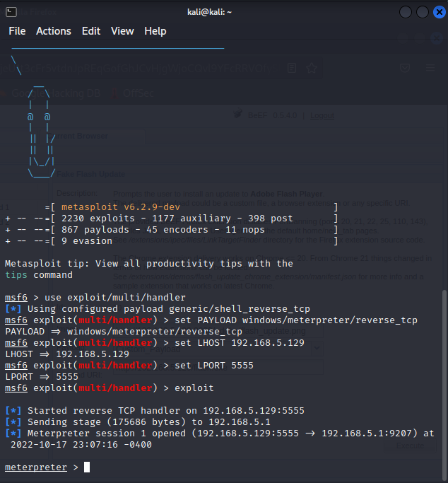The width and height of the screenshot is (448, 483).
Task: Click the 'exploit' command text
Action: tap(194, 388)
